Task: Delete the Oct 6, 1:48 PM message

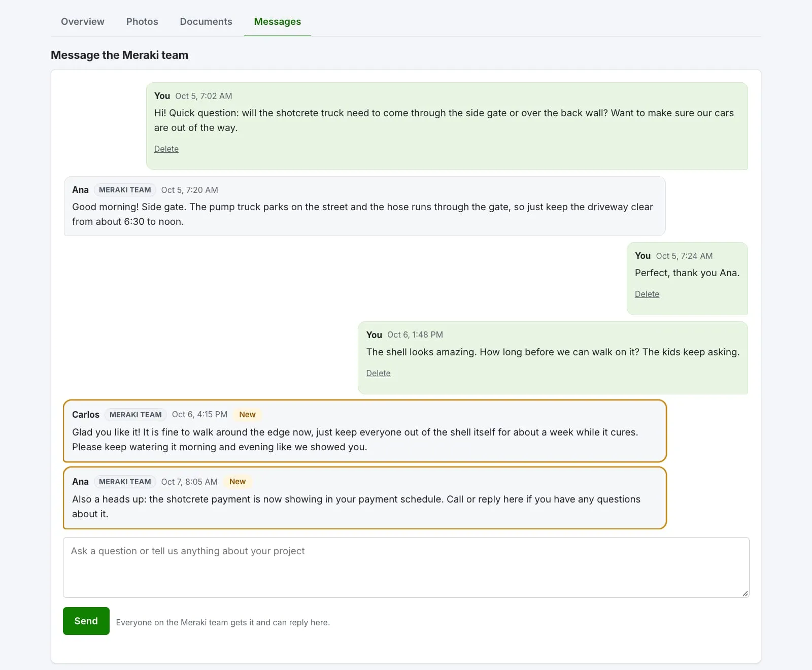Action: 378,373
